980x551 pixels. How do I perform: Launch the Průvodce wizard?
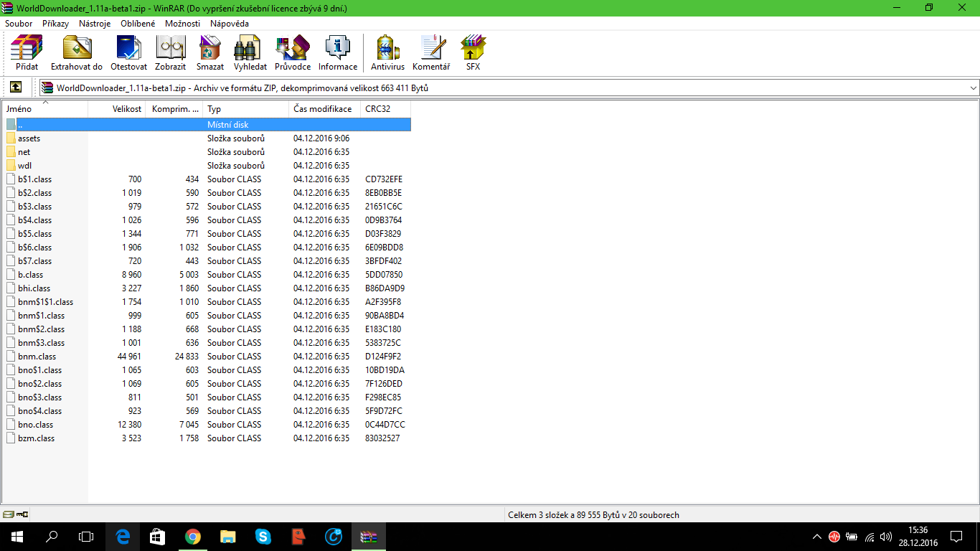293,53
